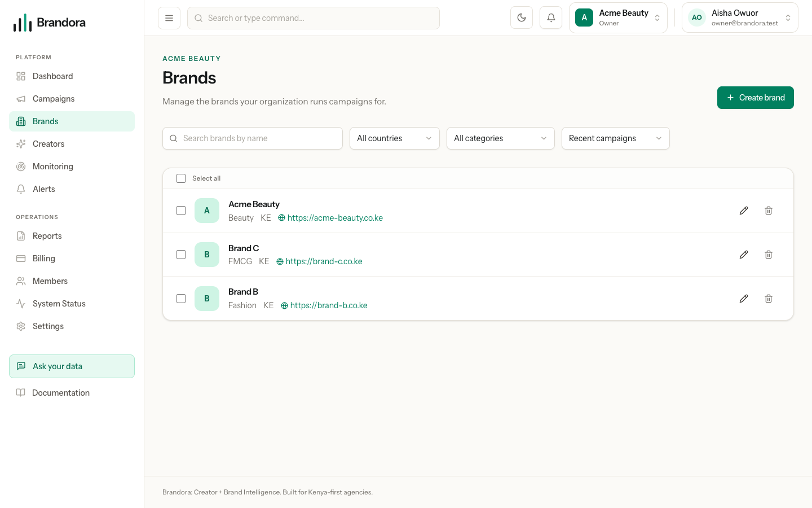Click the AO user avatar

click(x=697, y=17)
